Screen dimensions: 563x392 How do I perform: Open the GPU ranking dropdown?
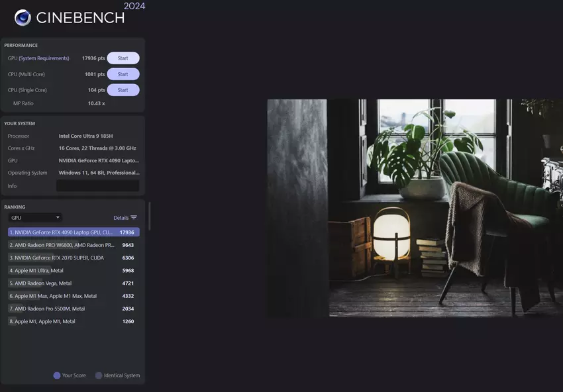35,217
